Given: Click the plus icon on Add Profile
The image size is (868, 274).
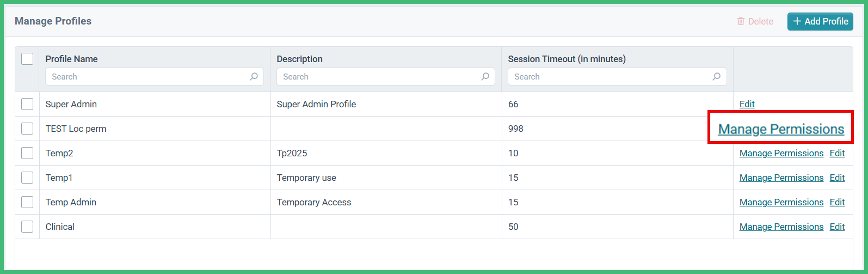Looking at the screenshot, I should click(x=797, y=21).
